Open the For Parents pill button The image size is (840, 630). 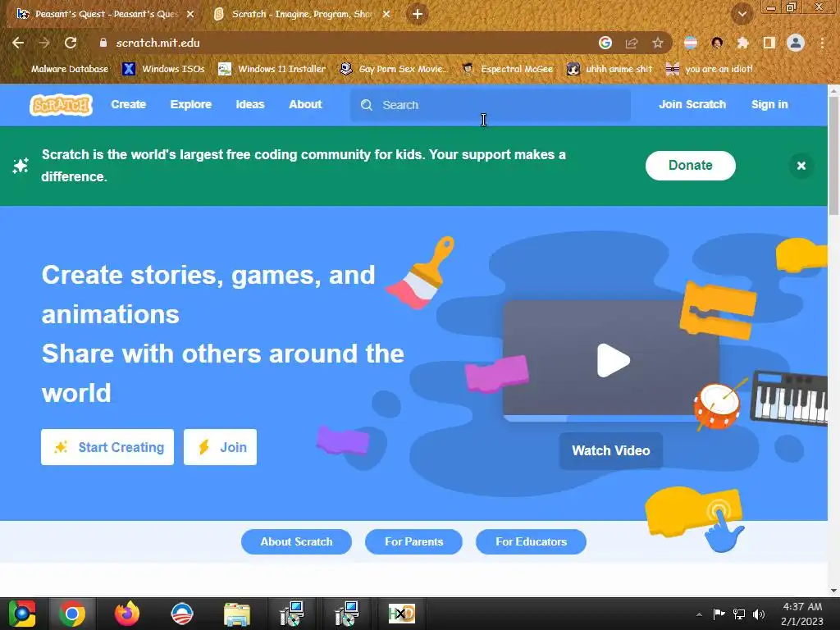[413, 541]
